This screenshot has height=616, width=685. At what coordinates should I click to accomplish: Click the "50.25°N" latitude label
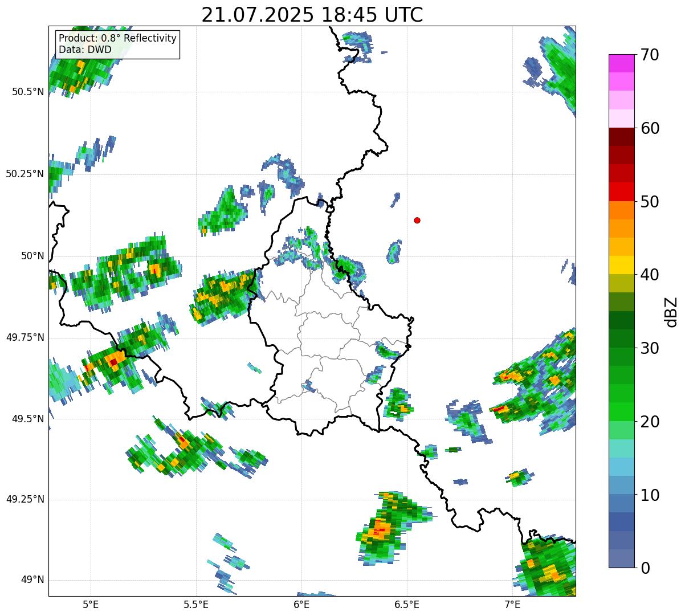point(25,174)
